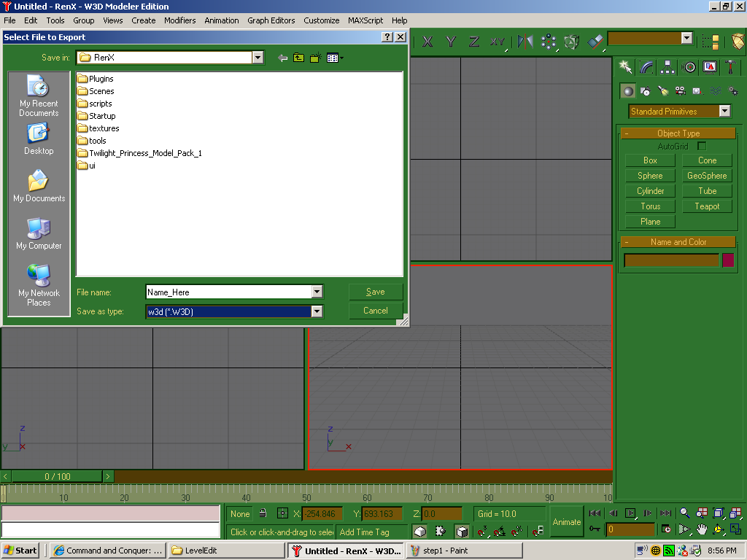Viewport: 747px width, 560px height.
Task: Click the Save button in dialog
Action: tap(376, 292)
